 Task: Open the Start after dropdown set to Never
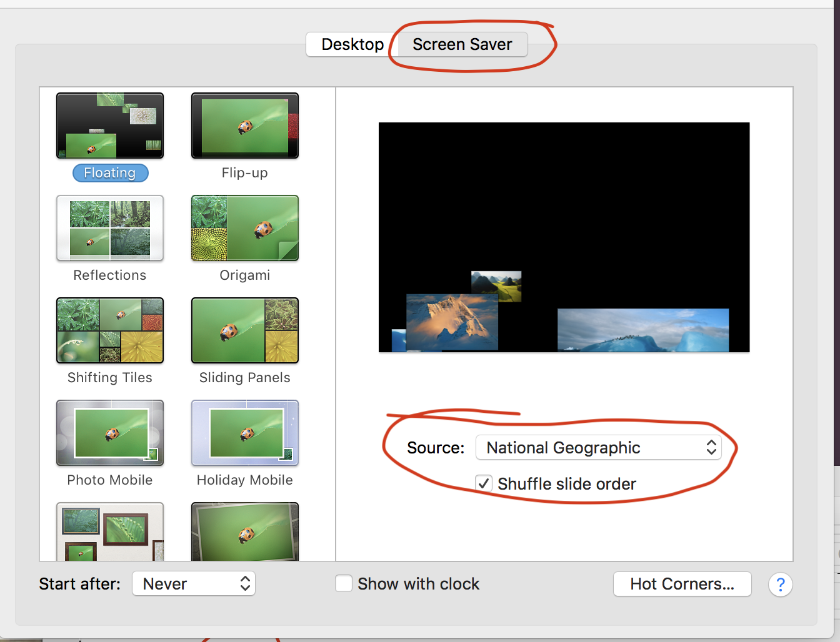194,584
